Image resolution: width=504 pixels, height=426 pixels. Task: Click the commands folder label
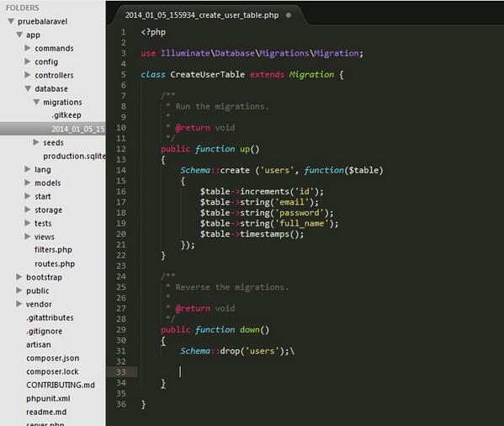54,48
